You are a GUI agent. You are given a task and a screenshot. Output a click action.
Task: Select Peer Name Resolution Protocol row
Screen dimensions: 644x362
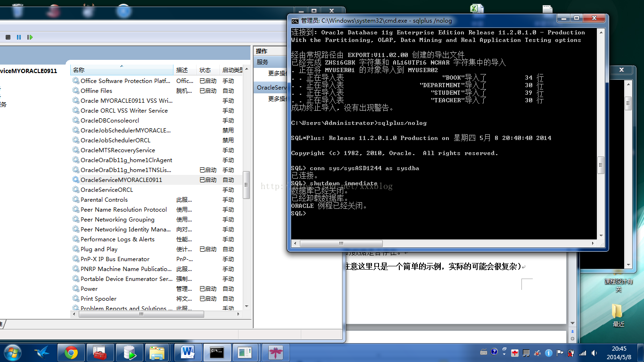157,209
